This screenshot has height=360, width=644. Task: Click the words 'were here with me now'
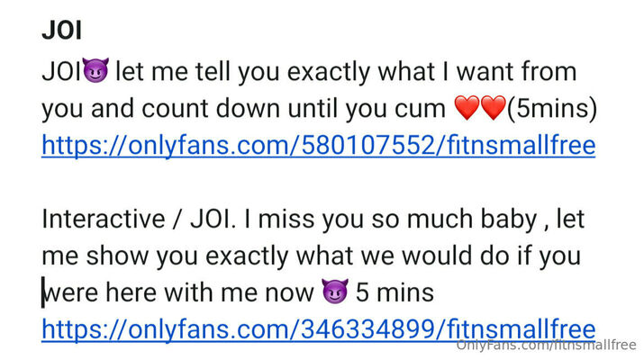click(x=178, y=292)
